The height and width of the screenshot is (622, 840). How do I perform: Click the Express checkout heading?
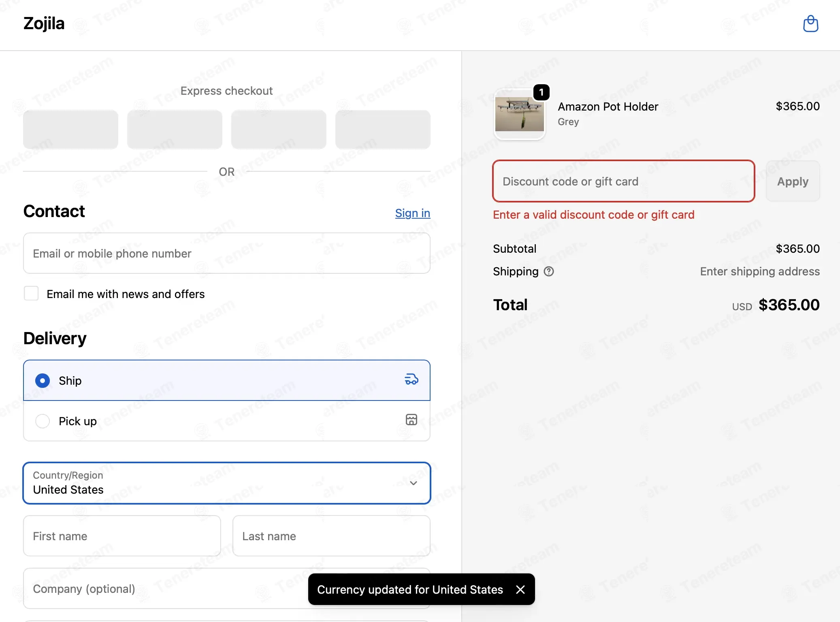227,91
